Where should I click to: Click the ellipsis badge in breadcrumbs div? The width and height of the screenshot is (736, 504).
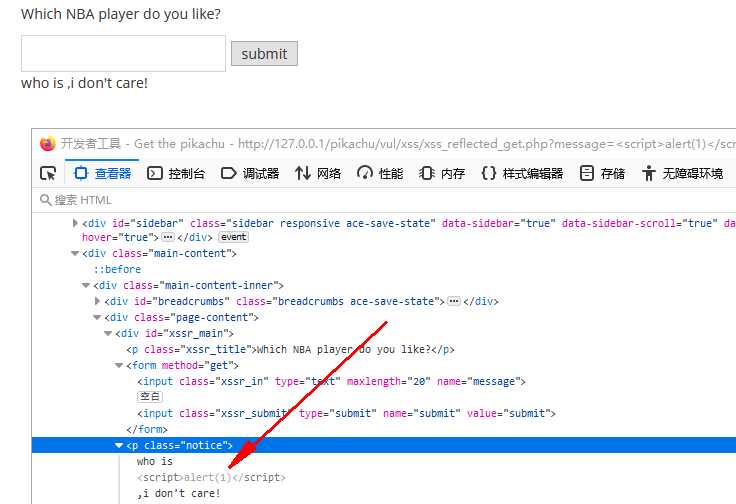point(454,301)
